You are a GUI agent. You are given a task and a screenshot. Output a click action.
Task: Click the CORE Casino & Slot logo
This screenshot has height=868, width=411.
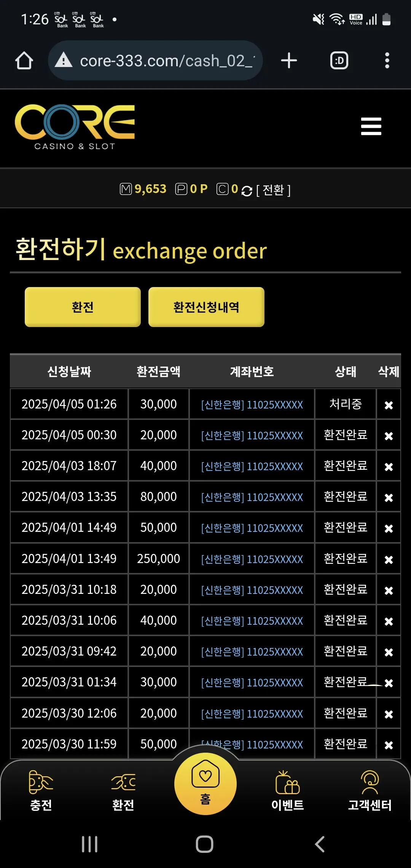click(75, 127)
